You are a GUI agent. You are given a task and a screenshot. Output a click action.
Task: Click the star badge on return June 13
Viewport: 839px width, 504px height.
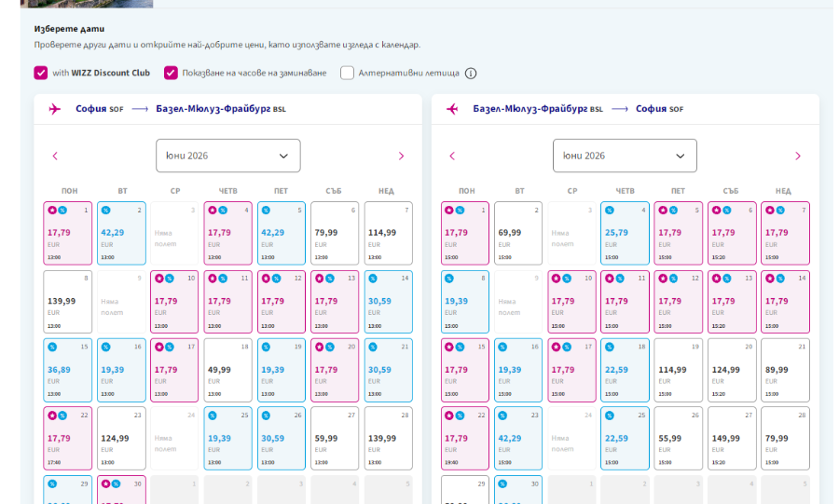coord(717,279)
